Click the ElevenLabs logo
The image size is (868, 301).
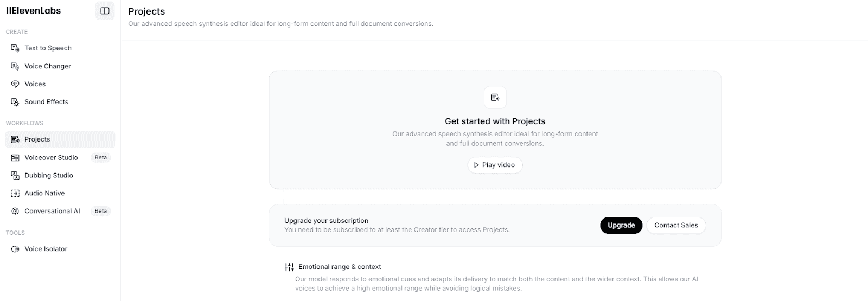34,11
